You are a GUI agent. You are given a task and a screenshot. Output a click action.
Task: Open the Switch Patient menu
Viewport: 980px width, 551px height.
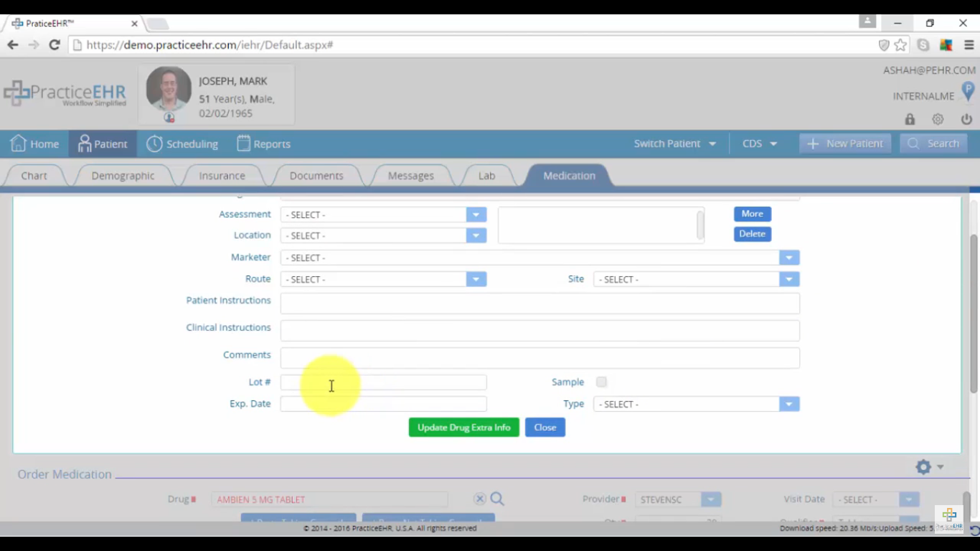pos(674,143)
